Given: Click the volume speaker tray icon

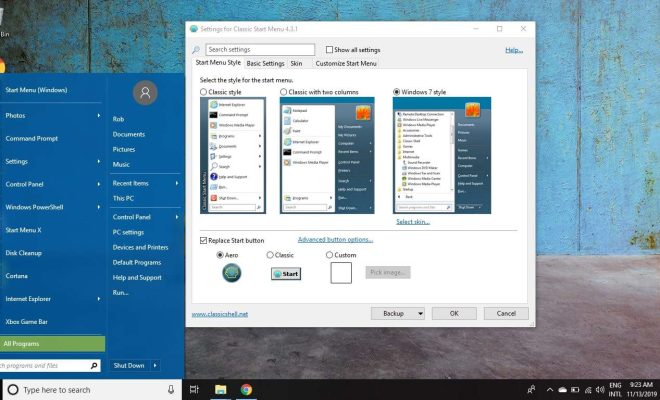Looking at the screenshot, I should (x=600, y=390).
